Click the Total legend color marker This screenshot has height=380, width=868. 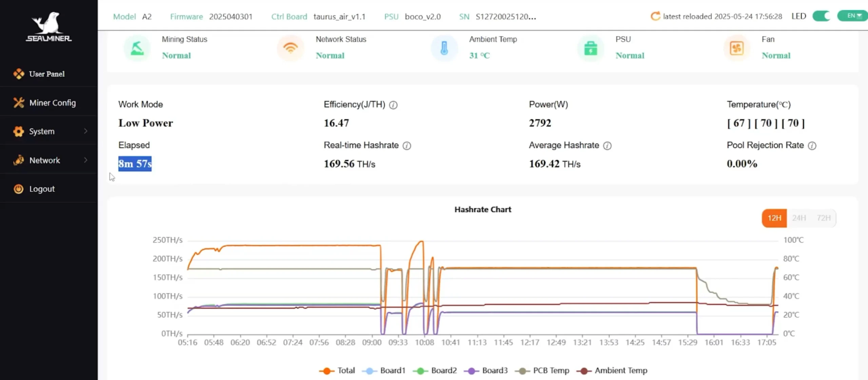point(327,371)
